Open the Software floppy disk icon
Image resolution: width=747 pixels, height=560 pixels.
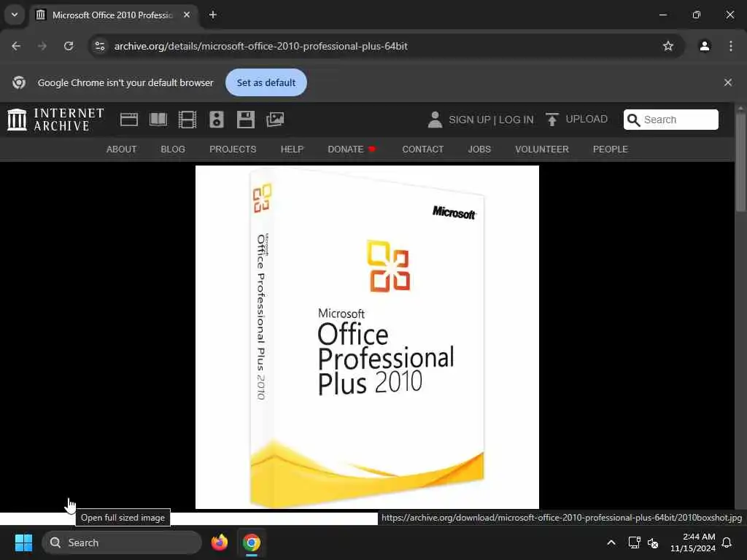pyautogui.click(x=245, y=120)
